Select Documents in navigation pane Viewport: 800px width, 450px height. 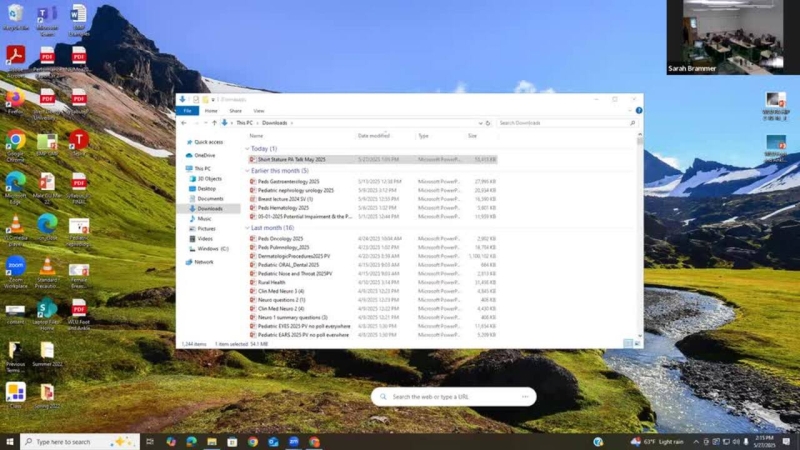coord(210,198)
